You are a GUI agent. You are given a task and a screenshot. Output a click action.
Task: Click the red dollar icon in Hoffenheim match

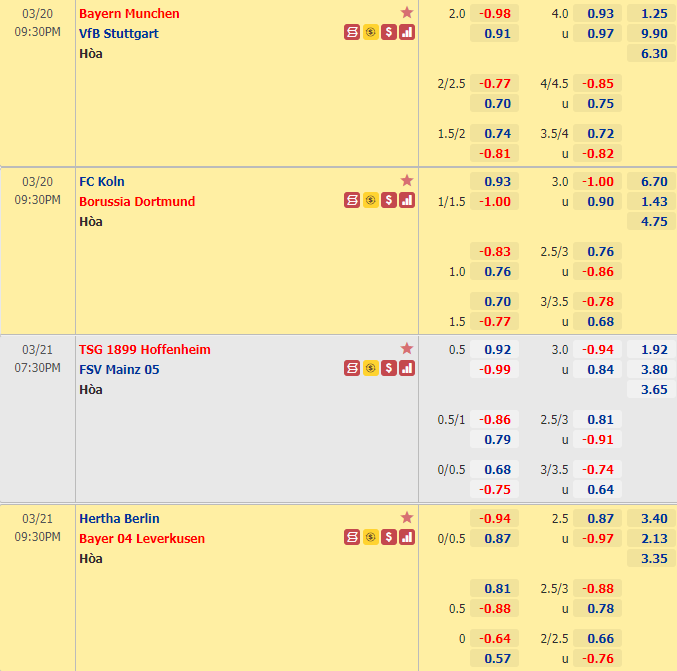coord(389,368)
